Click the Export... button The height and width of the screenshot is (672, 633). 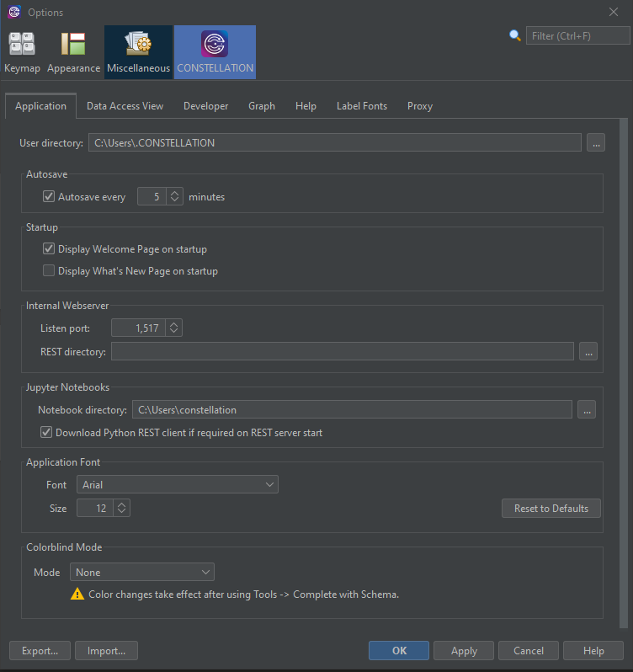tap(40, 651)
